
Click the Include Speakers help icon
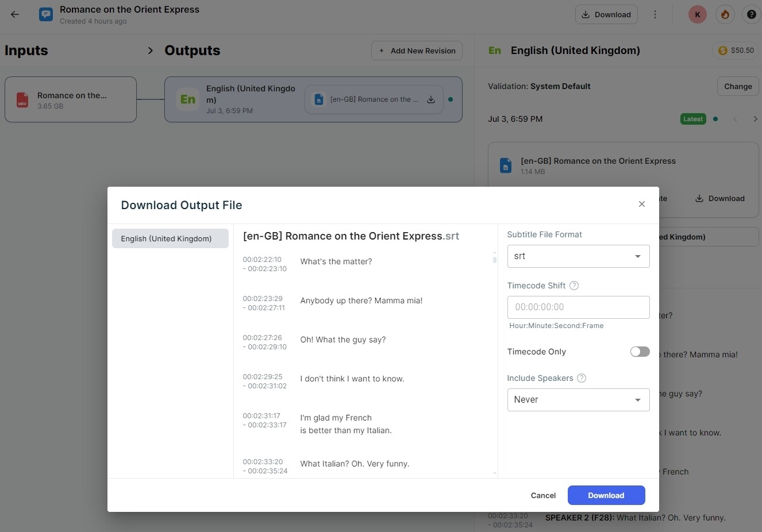pos(581,378)
